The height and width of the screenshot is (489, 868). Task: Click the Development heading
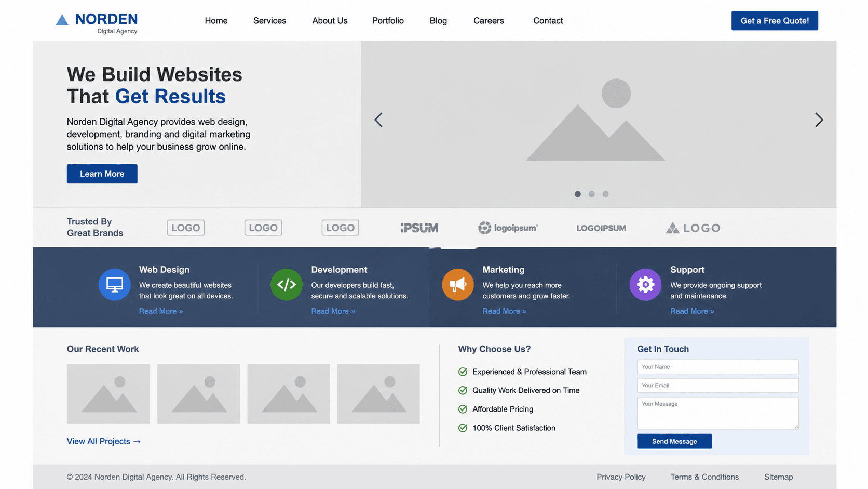click(x=339, y=270)
